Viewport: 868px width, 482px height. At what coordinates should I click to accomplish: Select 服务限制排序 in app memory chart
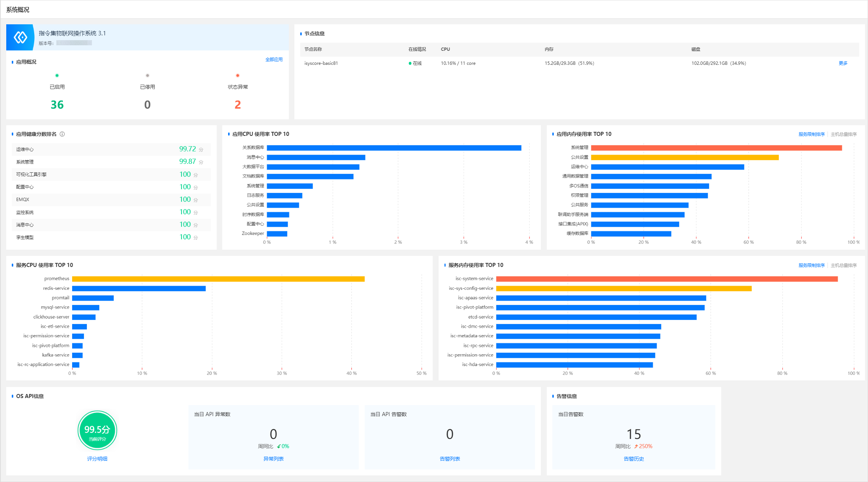pos(811,134)
